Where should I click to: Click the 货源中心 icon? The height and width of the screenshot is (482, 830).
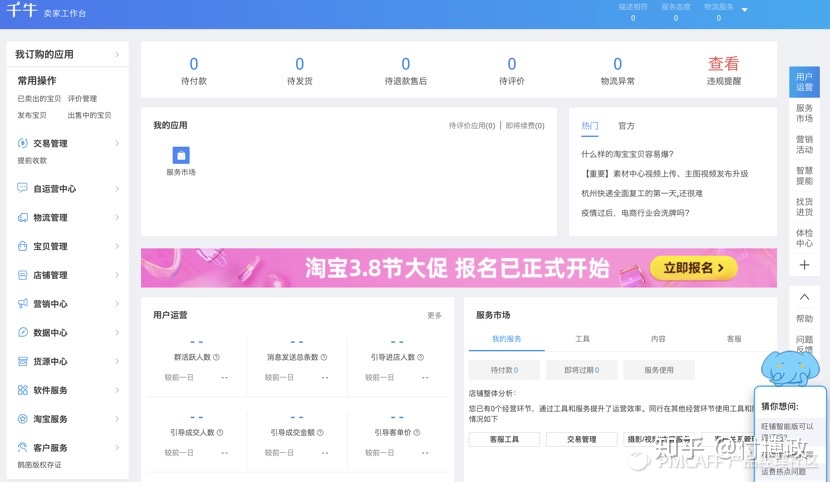point(22,361)
